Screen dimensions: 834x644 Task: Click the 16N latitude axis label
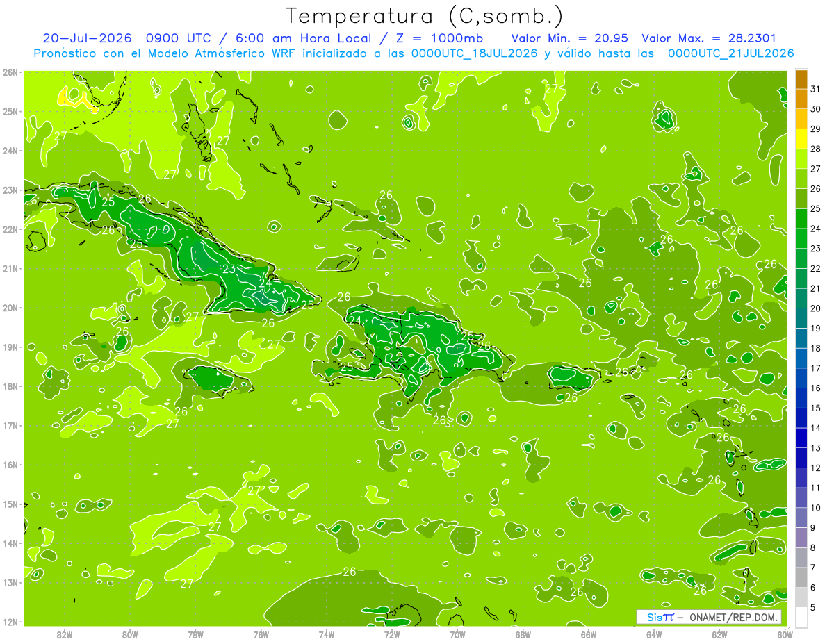[10, 465]
